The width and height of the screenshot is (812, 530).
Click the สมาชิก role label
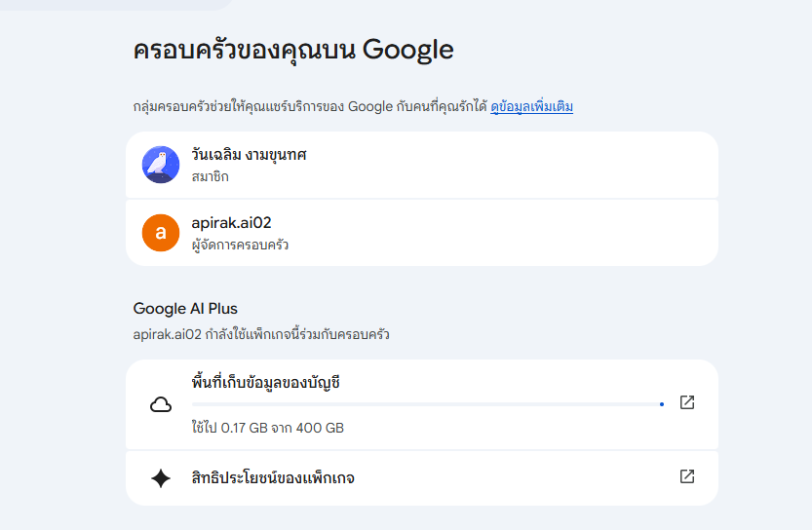coord(210,177)
